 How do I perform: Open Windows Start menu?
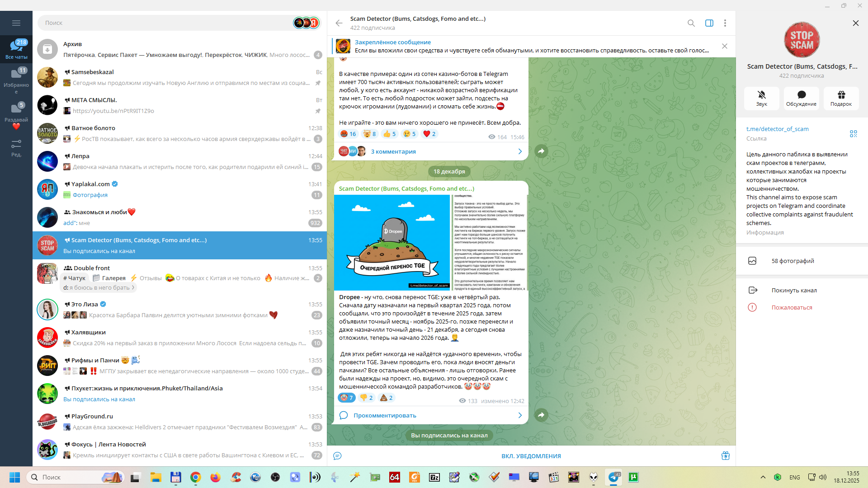click(14, 477)
